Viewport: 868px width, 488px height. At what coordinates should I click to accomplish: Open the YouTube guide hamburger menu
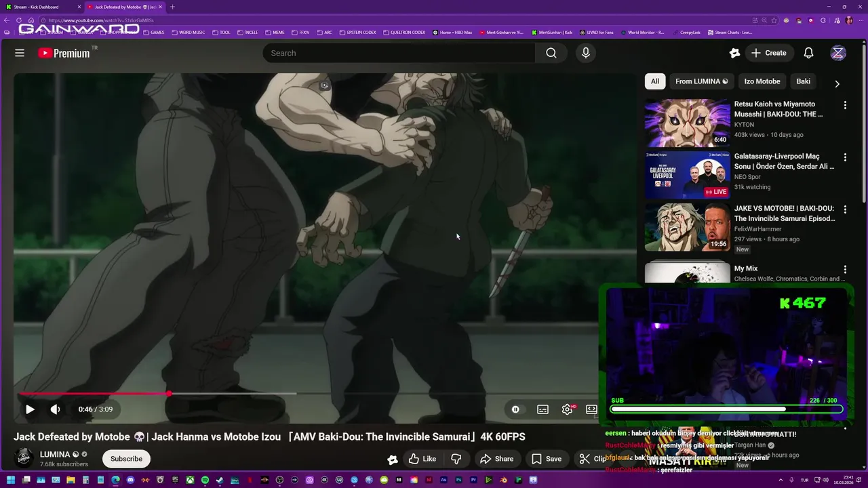(20, 53)
